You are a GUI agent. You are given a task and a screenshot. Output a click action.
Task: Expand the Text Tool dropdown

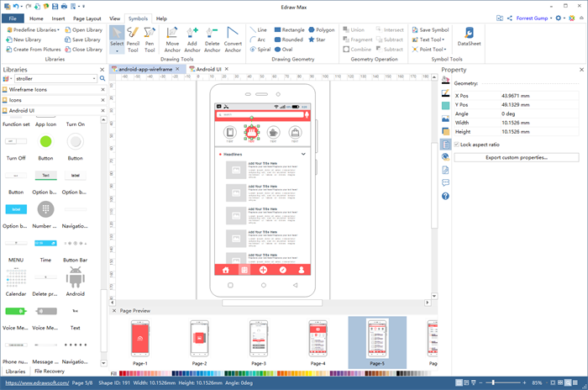click(x=431, y=40)
